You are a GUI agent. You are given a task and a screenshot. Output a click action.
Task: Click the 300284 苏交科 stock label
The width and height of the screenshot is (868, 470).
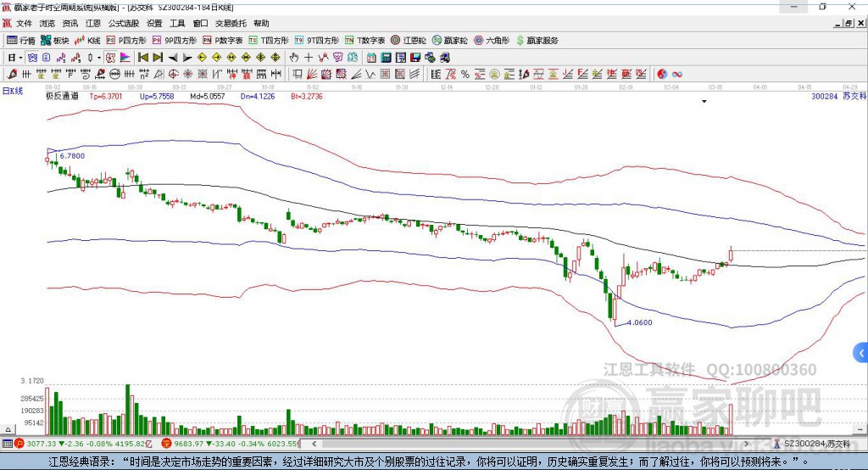click(838, 96)
